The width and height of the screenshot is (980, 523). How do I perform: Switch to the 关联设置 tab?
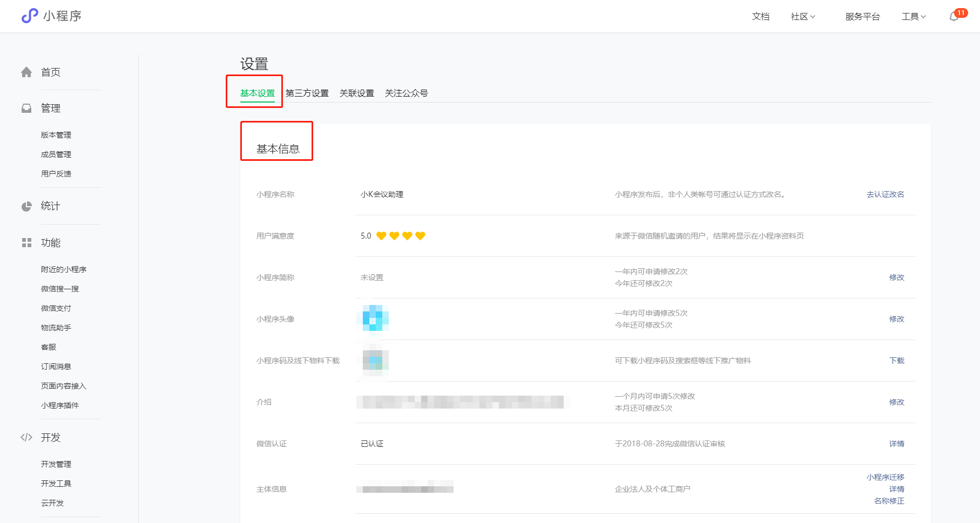(x=357, y=93)
